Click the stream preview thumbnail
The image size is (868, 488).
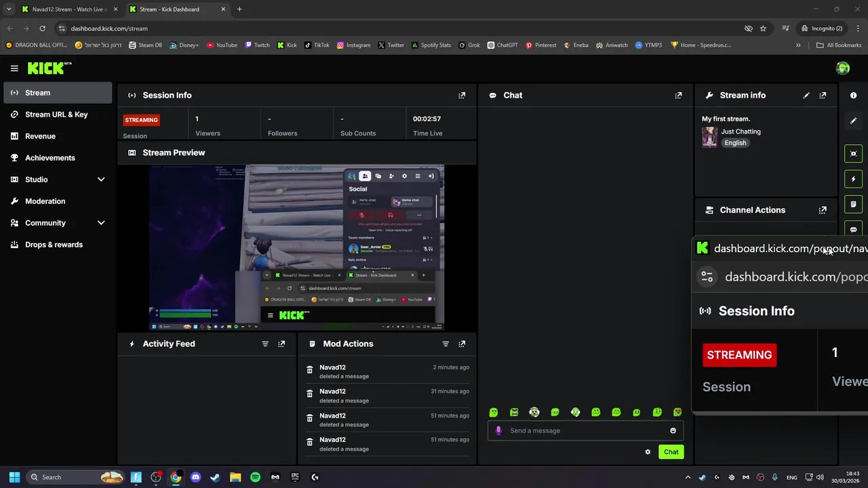click(296, 247)
